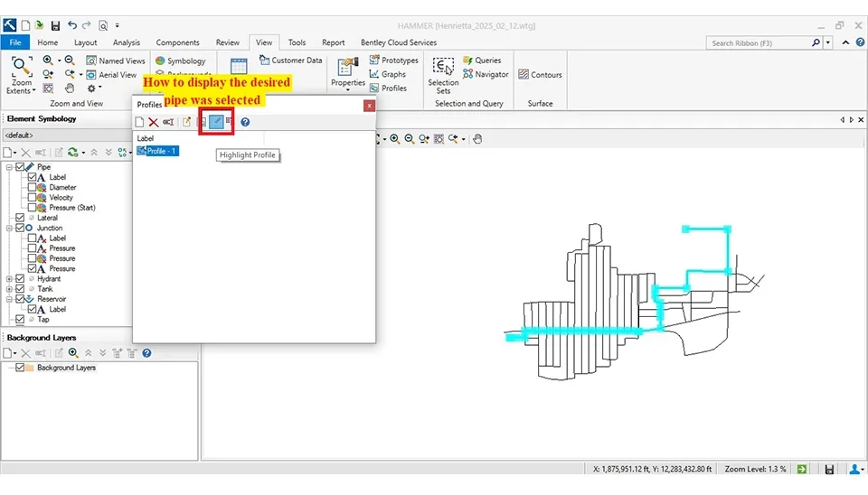Collapse the Junction tree node
The height and width of the screenshot is (495, 868).
pos(9,228)
